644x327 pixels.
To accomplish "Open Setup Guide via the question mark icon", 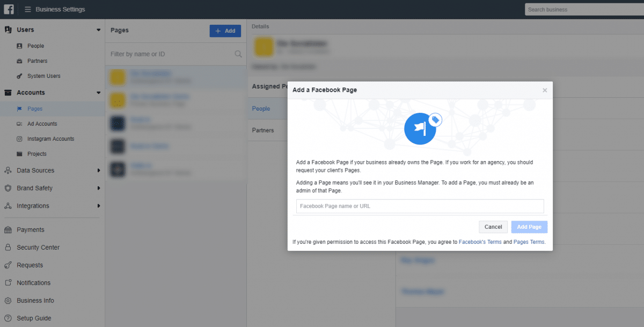I will click(x=8, y=318).
